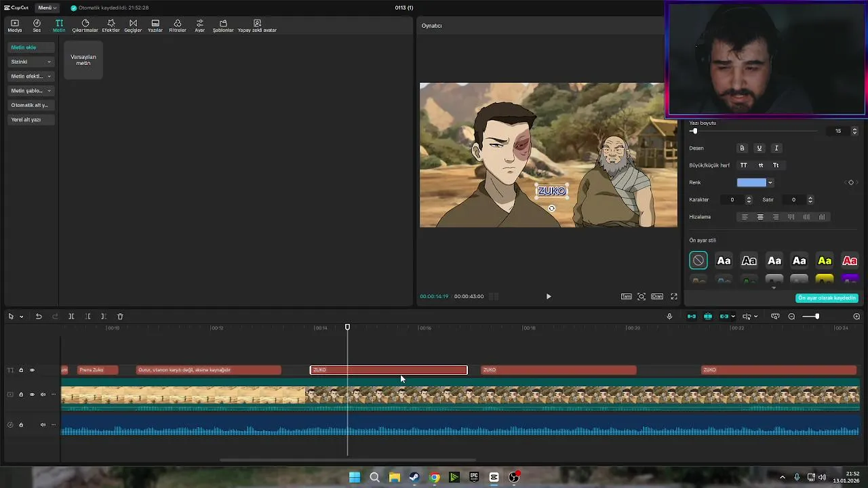This screenshot has width=868, height=488.
Task: Set text to title case Tt
Action: [x=776, y=165]
